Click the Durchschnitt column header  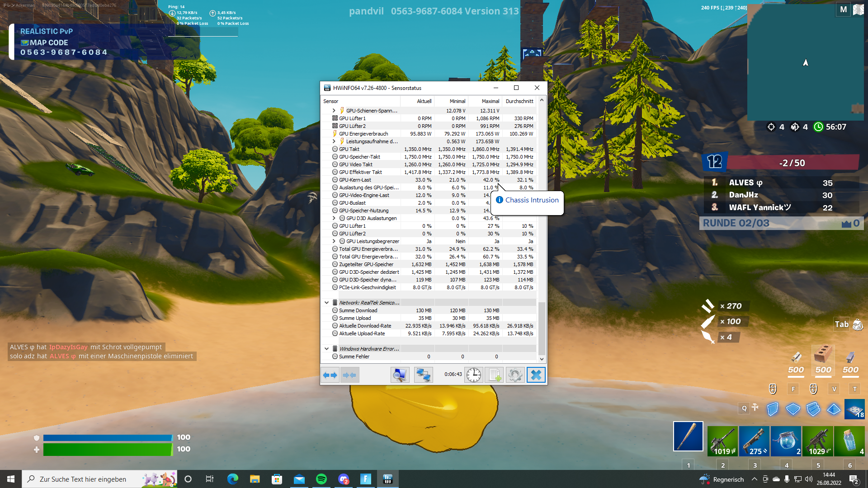point(519,101)
